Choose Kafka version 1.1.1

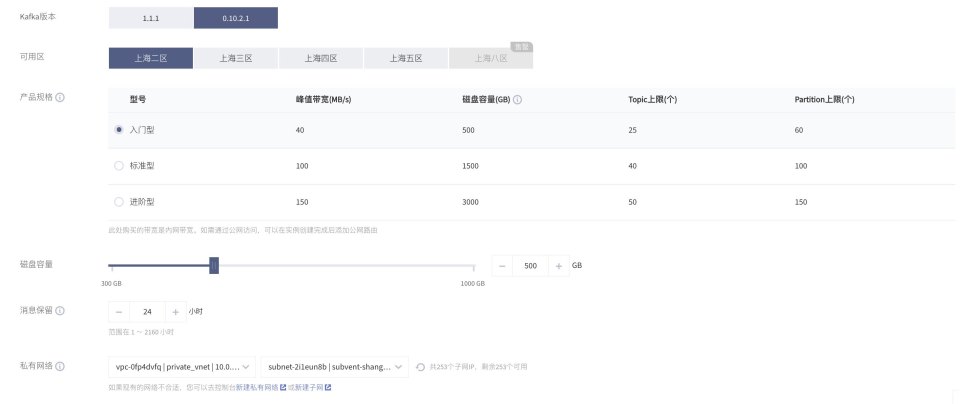(150, 19)
